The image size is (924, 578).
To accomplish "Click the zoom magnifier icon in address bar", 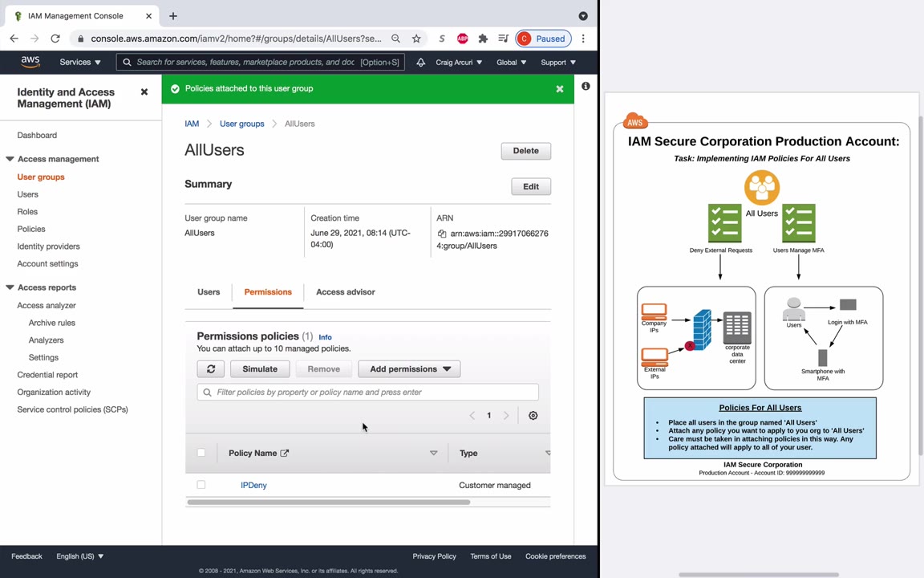I will (x=396, y=39).
